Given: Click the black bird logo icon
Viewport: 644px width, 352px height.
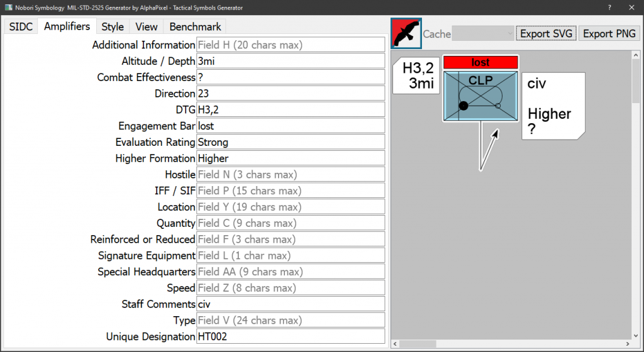Looking at the screenshot, I should (x=406, y=33).
